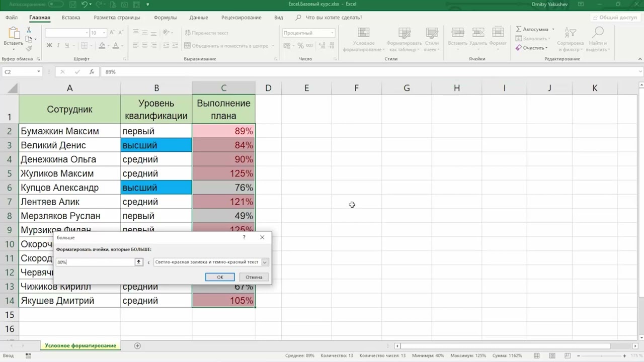Switch to the Formulas (Формулы) tab
Image resolution: width=644 pixels, height=362 pixels.
165,18
